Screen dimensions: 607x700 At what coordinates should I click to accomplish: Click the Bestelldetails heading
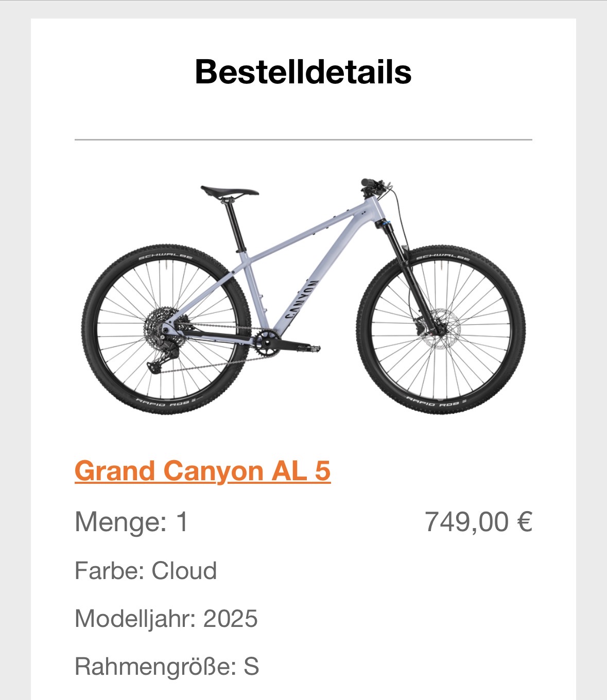pos(303,72)
